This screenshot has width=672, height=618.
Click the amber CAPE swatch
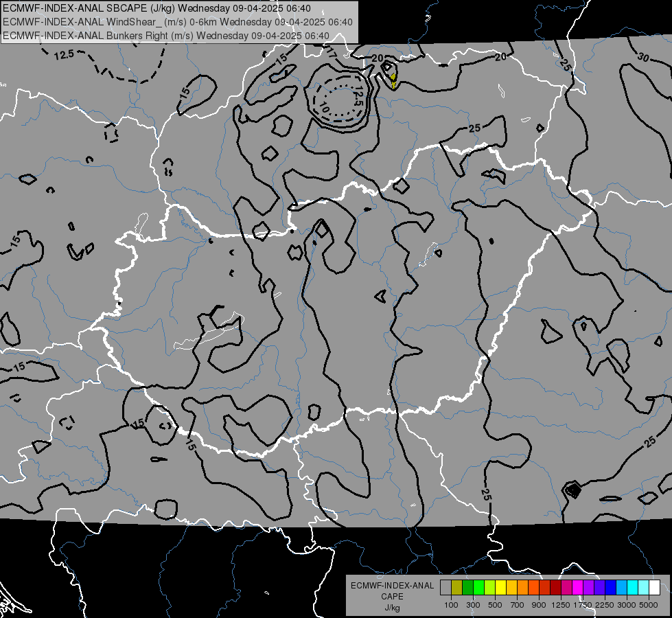point(511,588)
